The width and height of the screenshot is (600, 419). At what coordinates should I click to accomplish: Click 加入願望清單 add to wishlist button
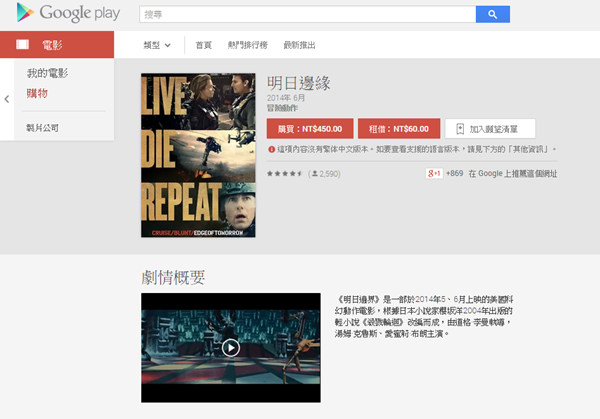pyautogui.click(x=490, y=129)
